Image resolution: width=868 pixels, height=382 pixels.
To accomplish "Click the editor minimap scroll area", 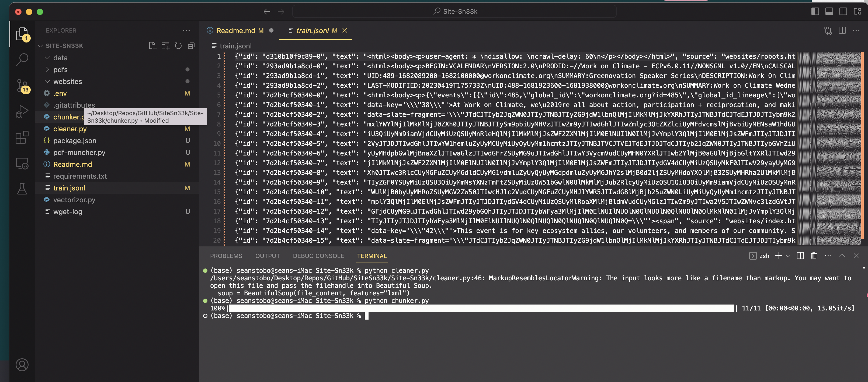I will point(831,148).
